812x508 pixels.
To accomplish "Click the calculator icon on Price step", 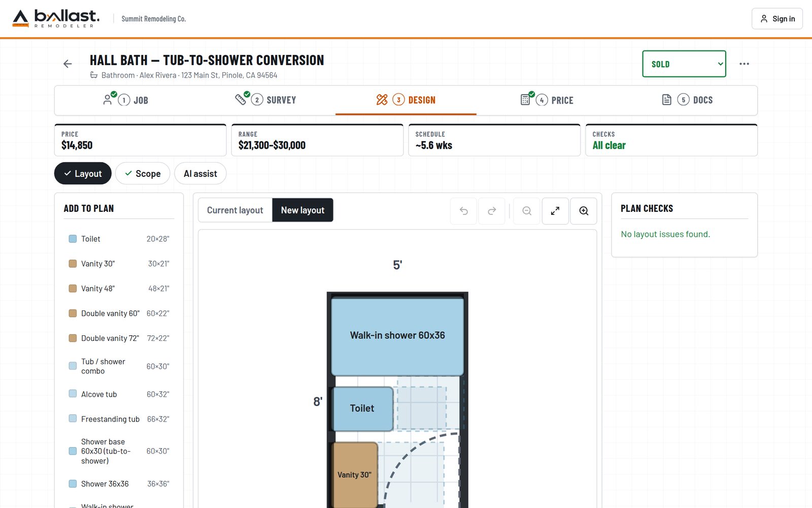I will [x=525, y=100].
